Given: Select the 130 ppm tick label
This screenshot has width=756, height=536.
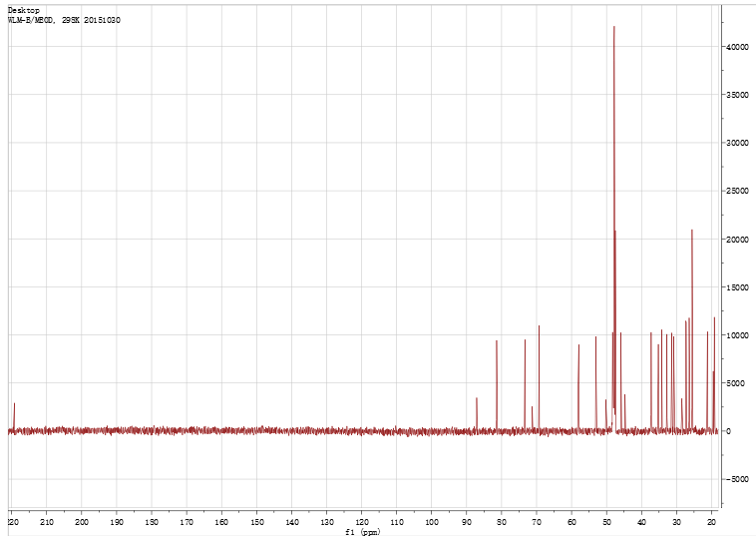Looking at the screenshot, I should click(327, 522).
